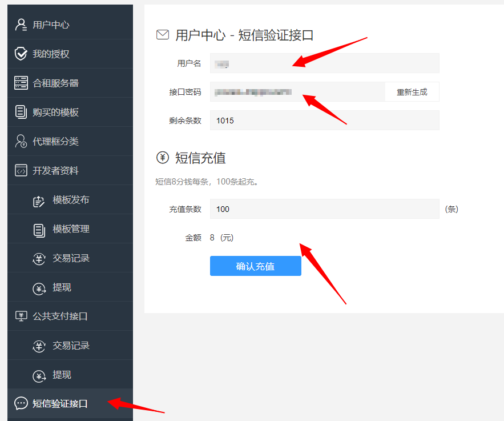Go to 模板管理 in the sidebar
The image size is (504, 421).
coord(71,229)
